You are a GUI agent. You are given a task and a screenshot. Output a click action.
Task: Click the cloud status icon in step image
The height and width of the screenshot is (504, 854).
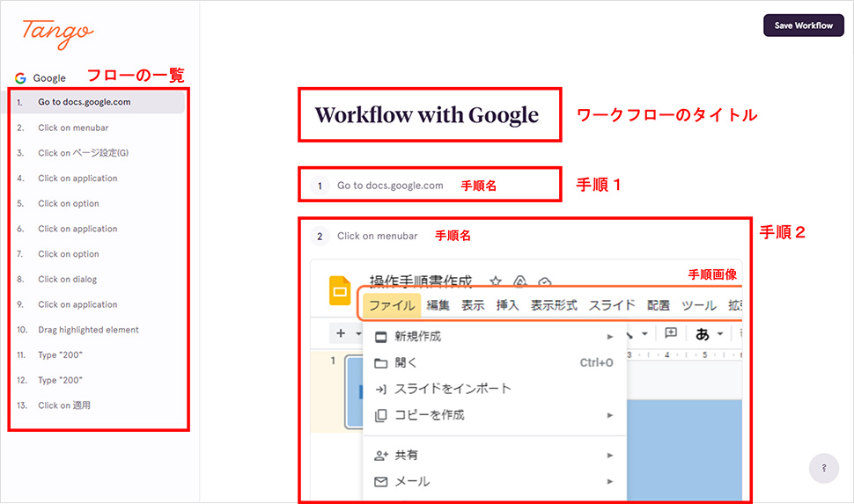click(x=545, y=282)
